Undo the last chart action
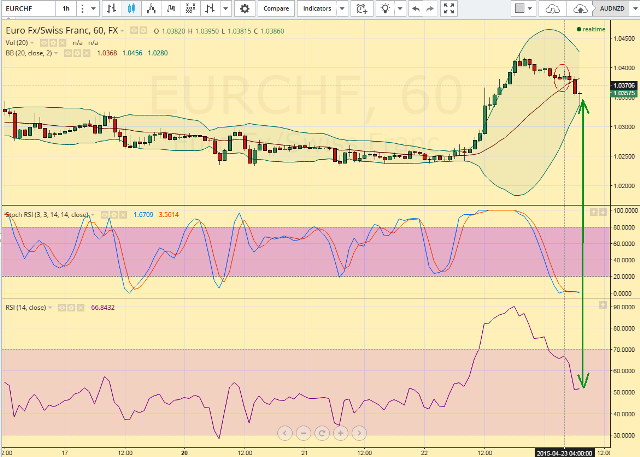640x457 pixels. click(x=416, y=8)
